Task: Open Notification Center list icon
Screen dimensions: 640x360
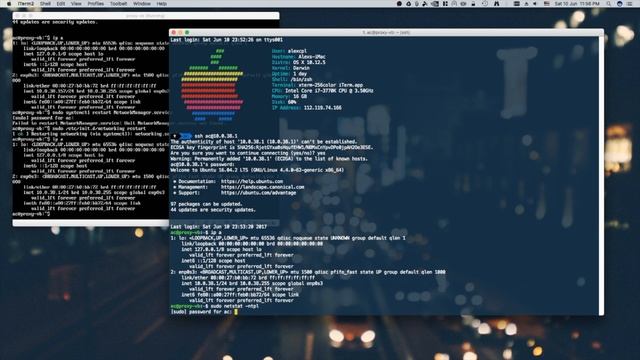Action: [x=630, y=4]
